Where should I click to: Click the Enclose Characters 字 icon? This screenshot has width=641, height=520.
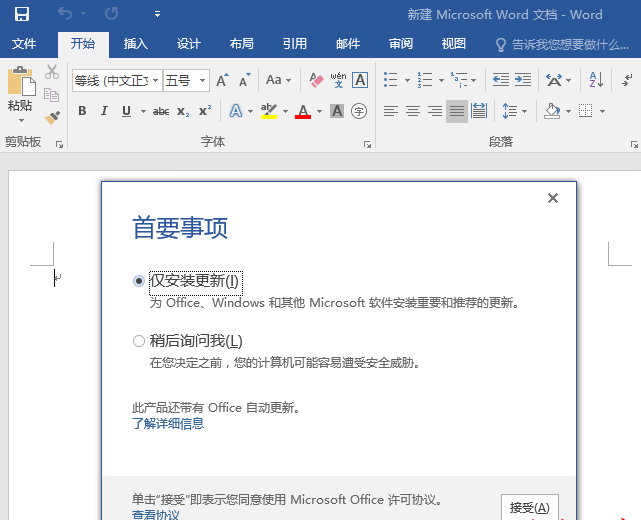pos(359,111)
